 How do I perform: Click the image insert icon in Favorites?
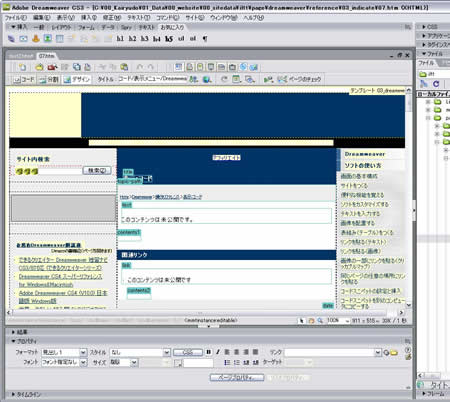pos(48,39)
